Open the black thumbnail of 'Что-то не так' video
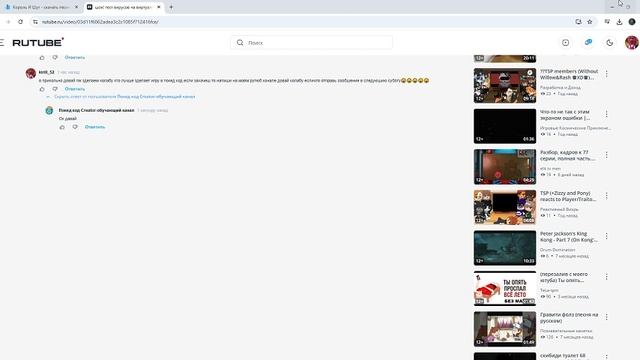This screenshot has width=640, height=360. [x=505, y=126]
